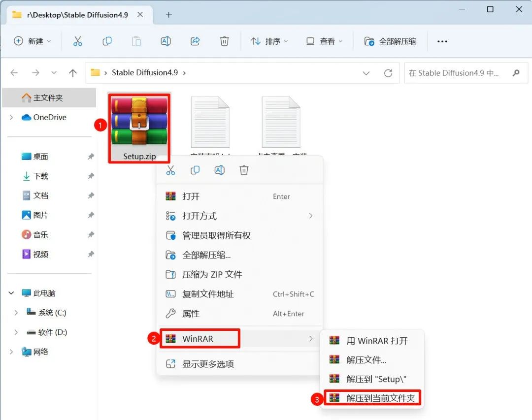Open the ellipsis (更多) overflow icon in toolbar
The image size is (532, 420).
(x=442, y=41)
